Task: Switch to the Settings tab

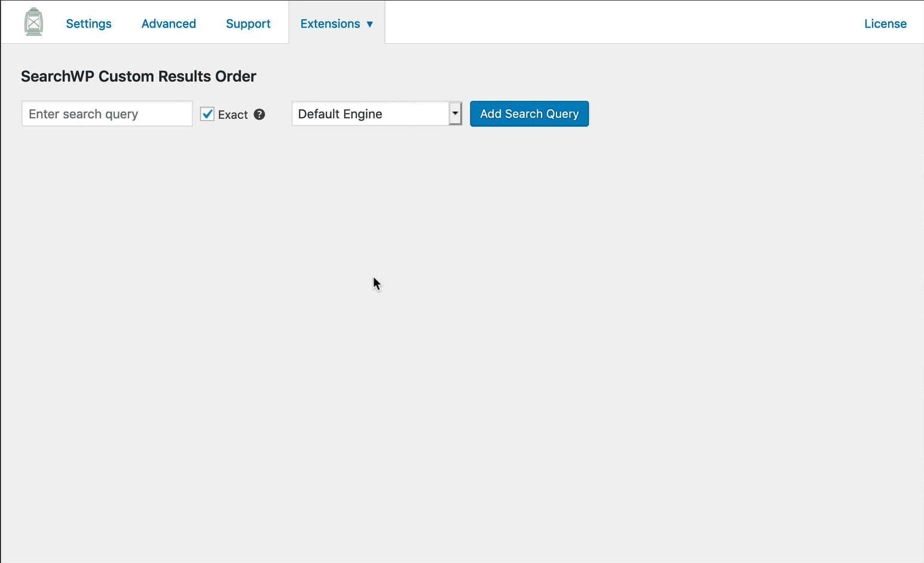Action: click(x=88, y=23)
